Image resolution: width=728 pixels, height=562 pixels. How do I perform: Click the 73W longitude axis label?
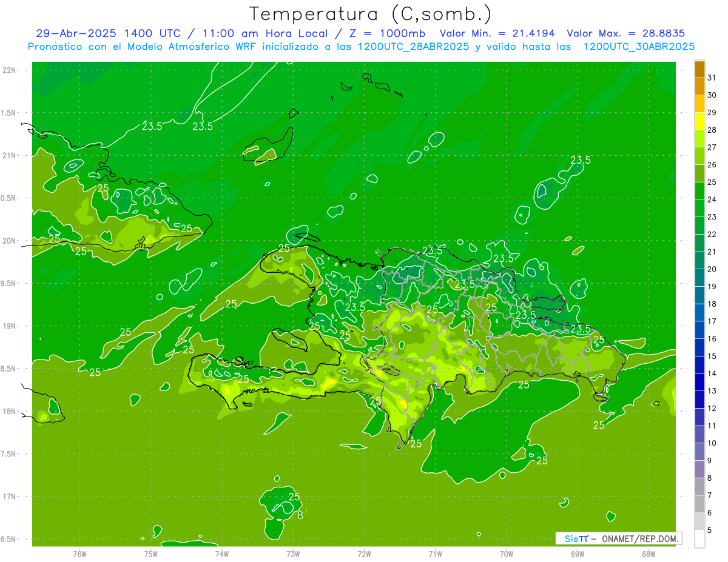click(x=293, y=554)
